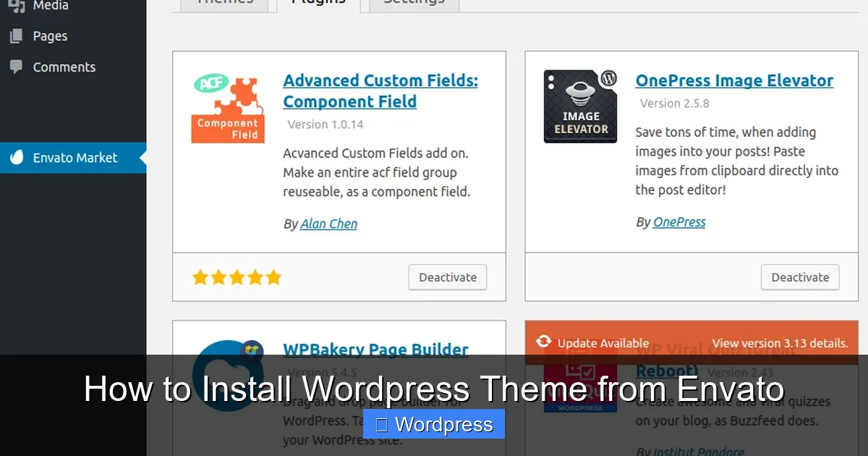
Task: Click the blue Wordpress category badge
Action: click(433, 424)
